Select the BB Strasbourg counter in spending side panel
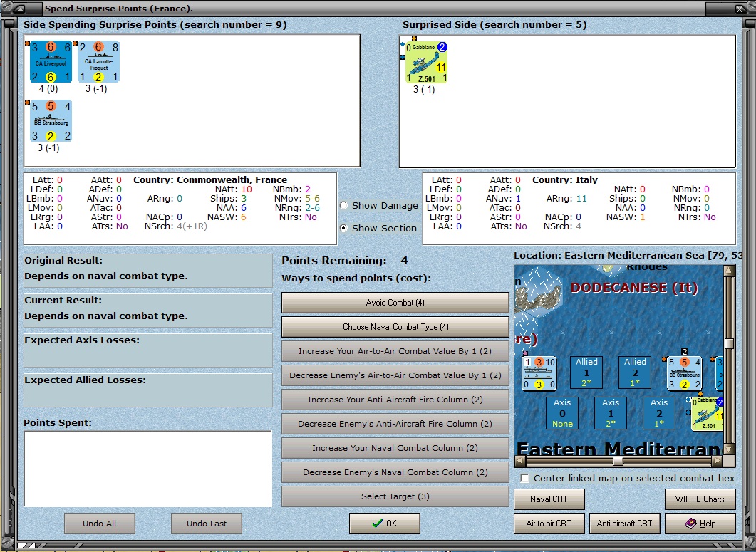The height and width of the screenshot is (552, 756). [x=51, y=121]
